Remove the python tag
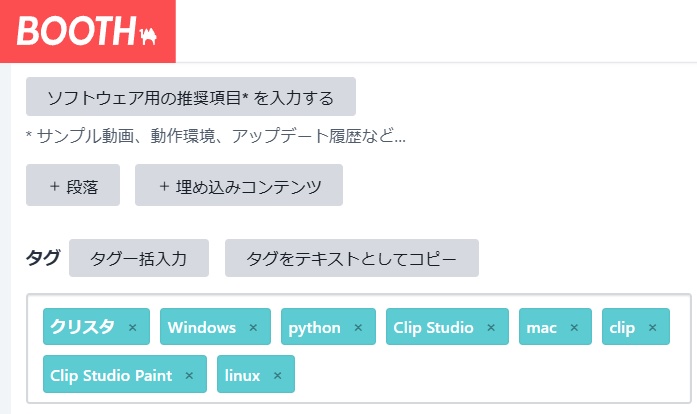The image size is (697, 414). (358, 327)
